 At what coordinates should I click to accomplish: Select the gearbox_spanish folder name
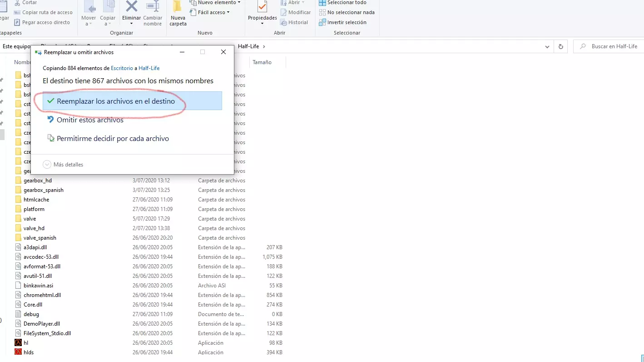pos(44,190)
